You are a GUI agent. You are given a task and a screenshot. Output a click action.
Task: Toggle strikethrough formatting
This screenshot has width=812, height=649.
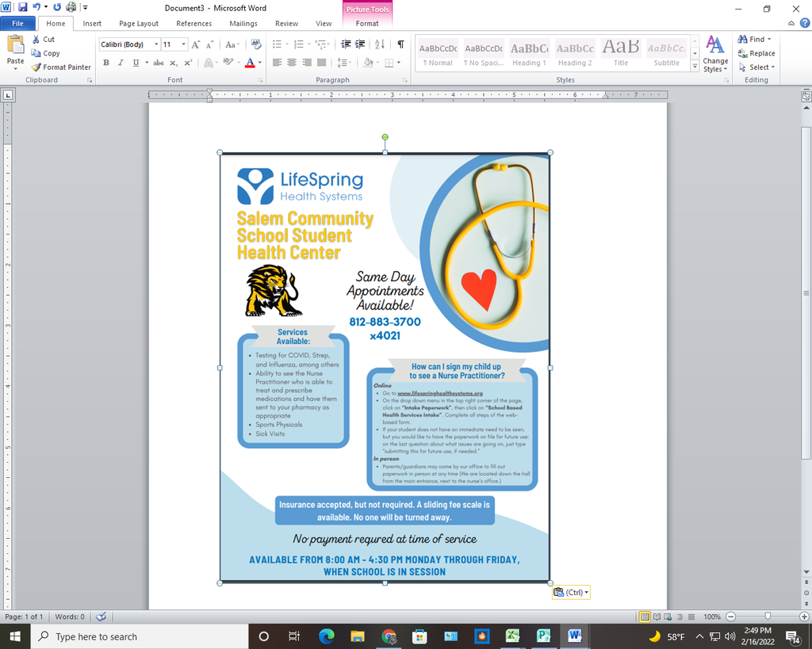click(x=159, y=63)
